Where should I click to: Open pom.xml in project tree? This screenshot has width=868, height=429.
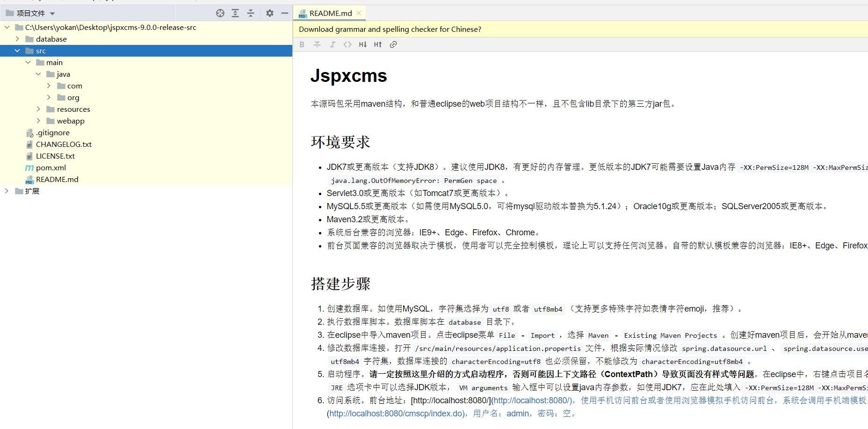(x=51, y=168)
